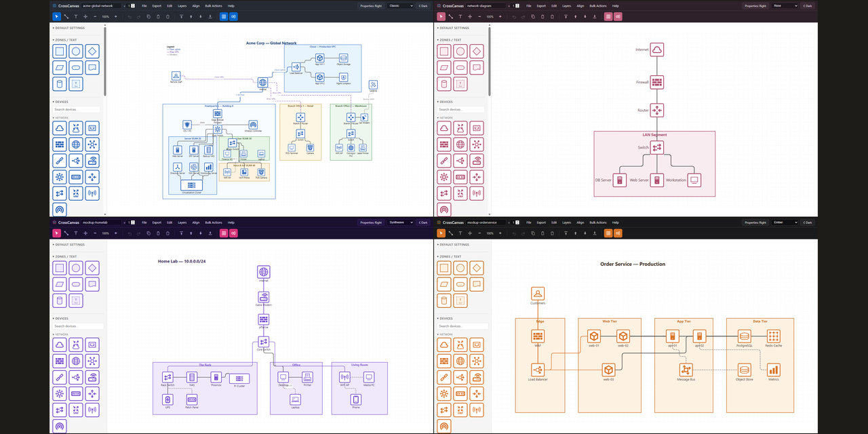
Task: Click the mockup-homelab file name field
Action: coord(102,222)
